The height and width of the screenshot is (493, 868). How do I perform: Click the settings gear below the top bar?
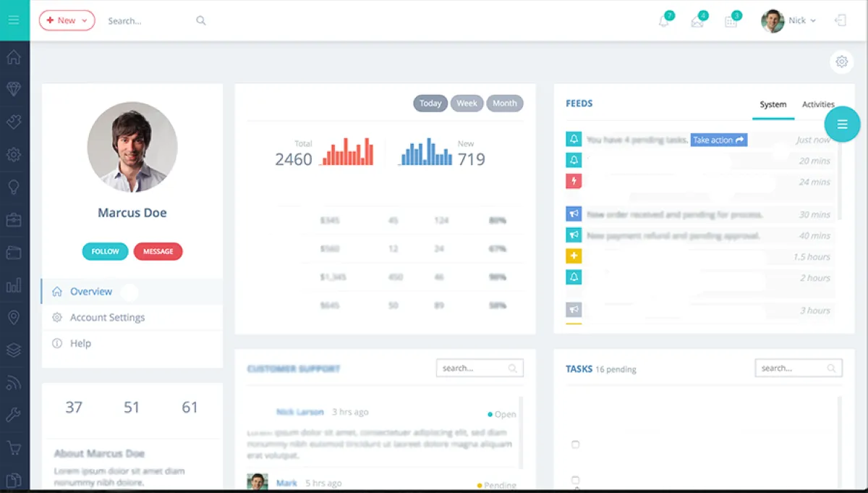point(841,62)
